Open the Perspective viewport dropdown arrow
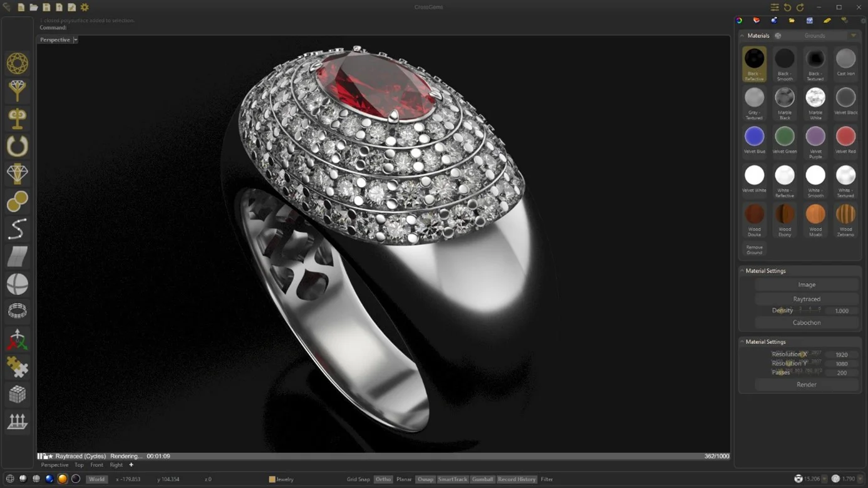Viewport: 868px width, 488px height. [x=75, y=40]
